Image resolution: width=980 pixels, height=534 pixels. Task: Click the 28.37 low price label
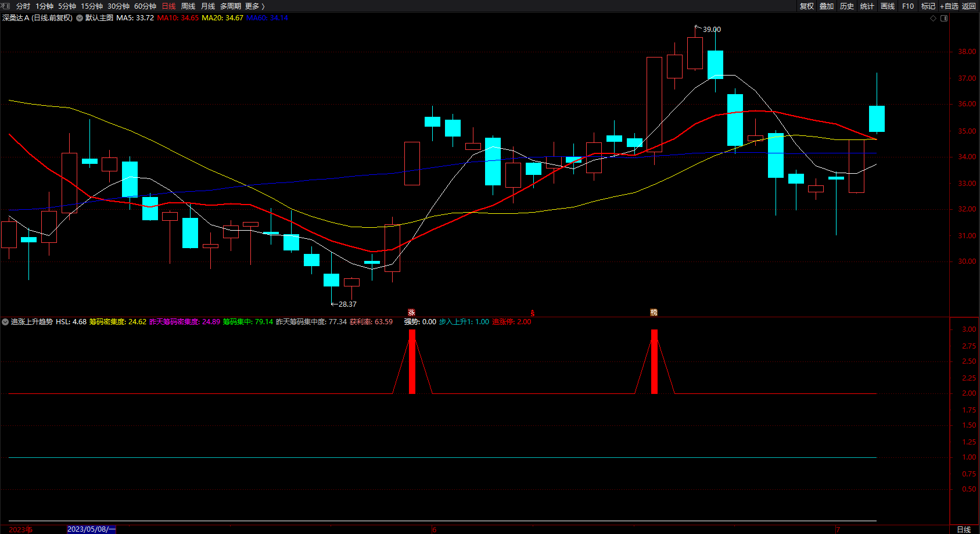point(347,304)
